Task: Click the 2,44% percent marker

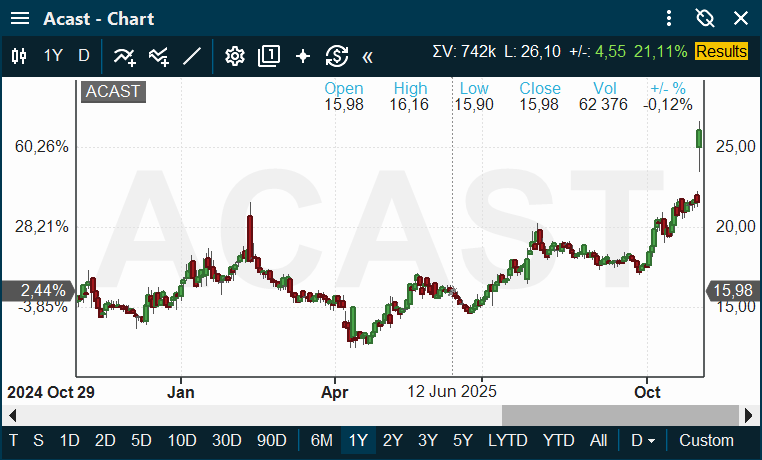Action: (39, 290)
